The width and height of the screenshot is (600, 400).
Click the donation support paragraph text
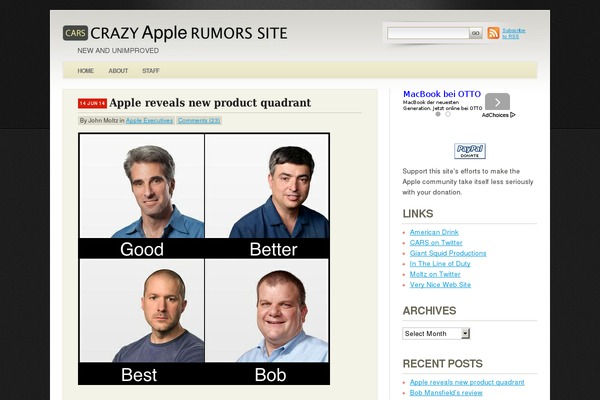pos(468,182)
